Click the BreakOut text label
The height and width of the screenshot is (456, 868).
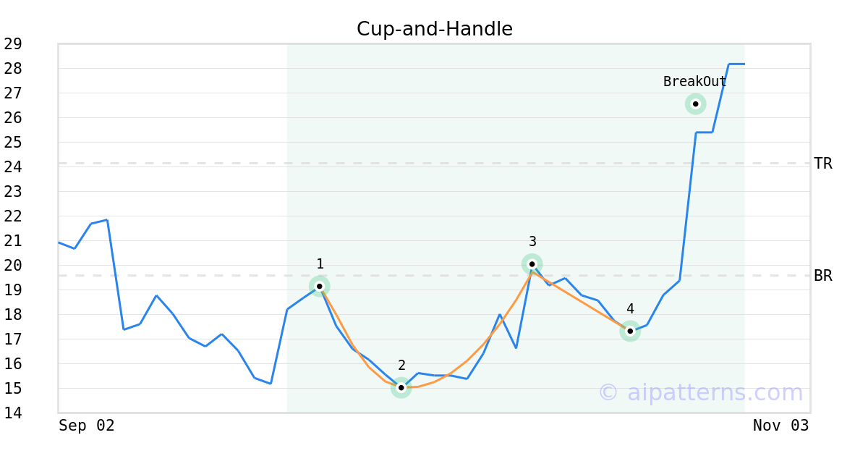point(694,82)
